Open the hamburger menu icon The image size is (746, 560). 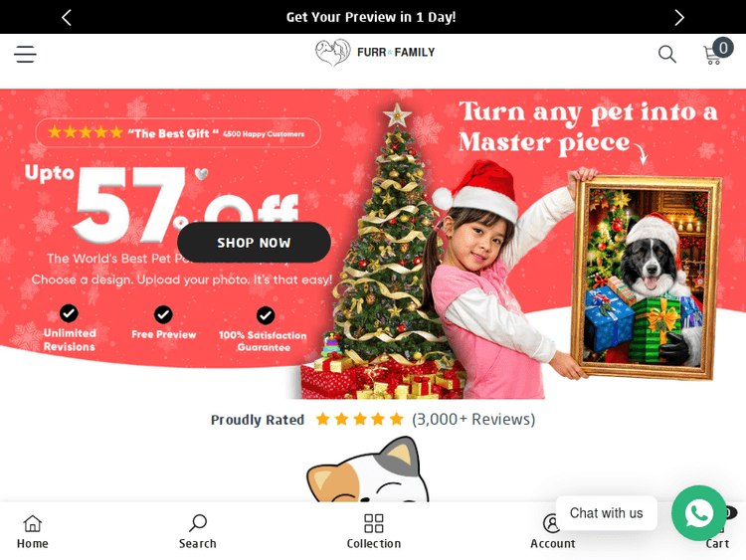coord(25,55)
